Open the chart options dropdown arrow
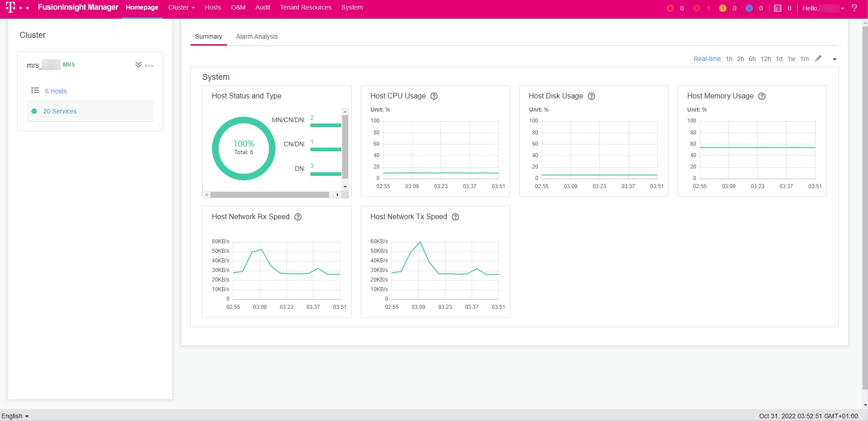 click(x=835, y=59)
